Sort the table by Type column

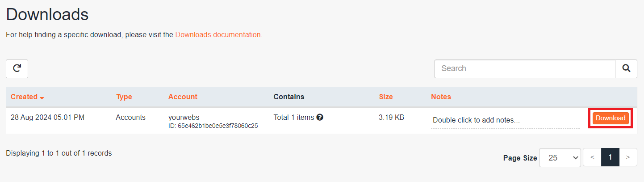[124, 97]
